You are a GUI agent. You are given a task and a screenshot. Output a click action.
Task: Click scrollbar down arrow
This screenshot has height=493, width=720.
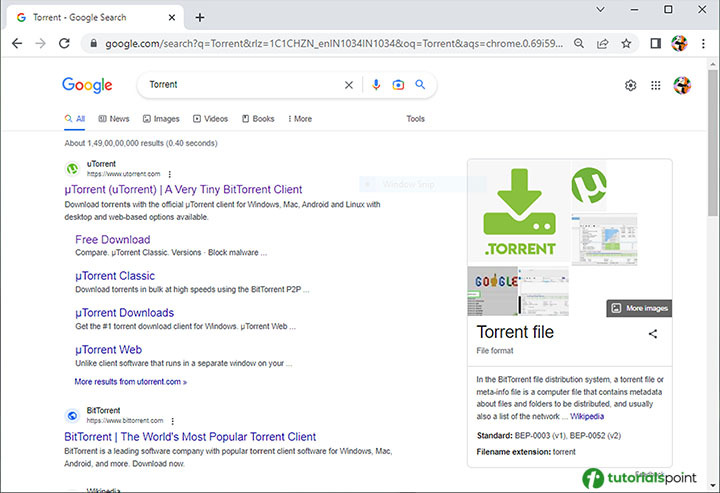pos(713,485)
